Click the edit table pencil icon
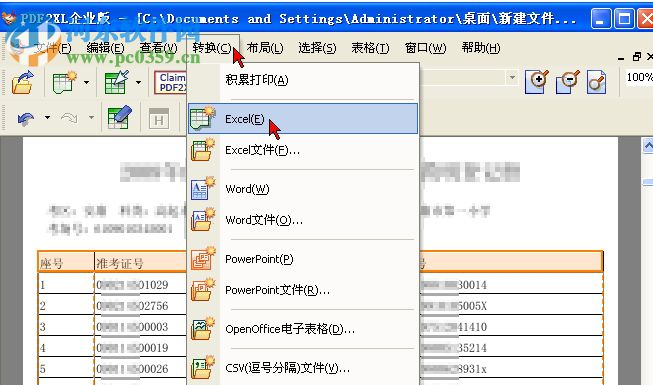 [120, 118]
